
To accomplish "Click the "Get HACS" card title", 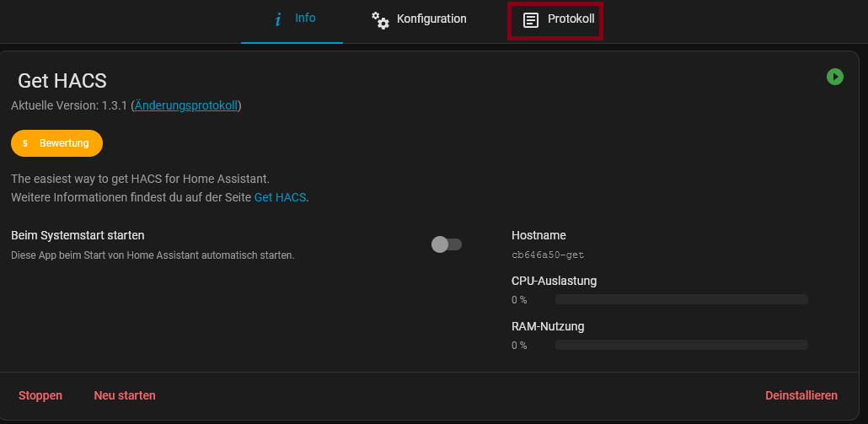I will (62, 81).
